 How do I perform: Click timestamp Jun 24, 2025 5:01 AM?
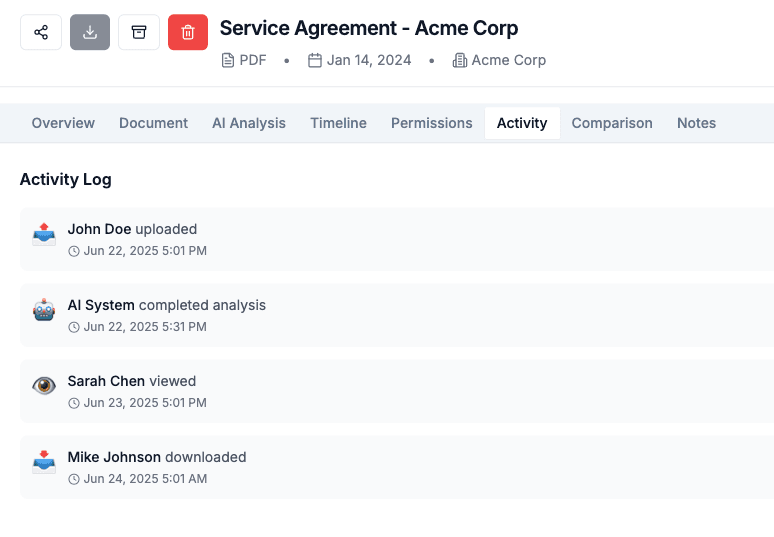[x=145, y=479]
